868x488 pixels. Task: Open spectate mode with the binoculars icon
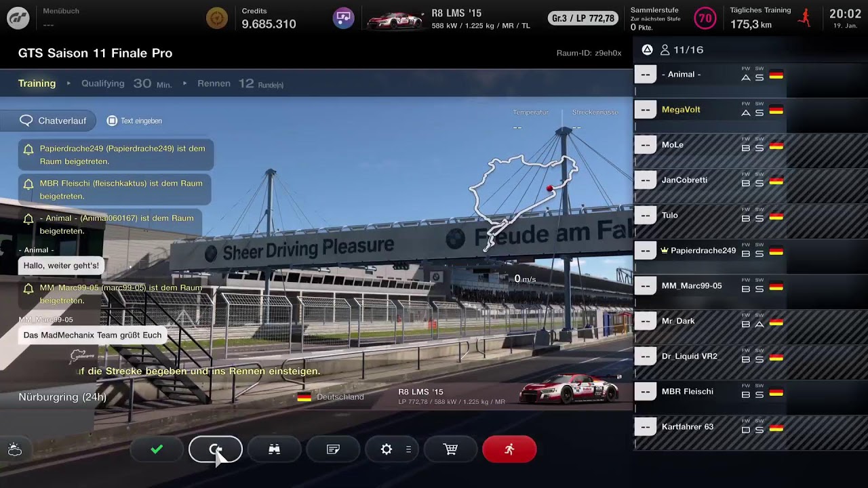275,449
